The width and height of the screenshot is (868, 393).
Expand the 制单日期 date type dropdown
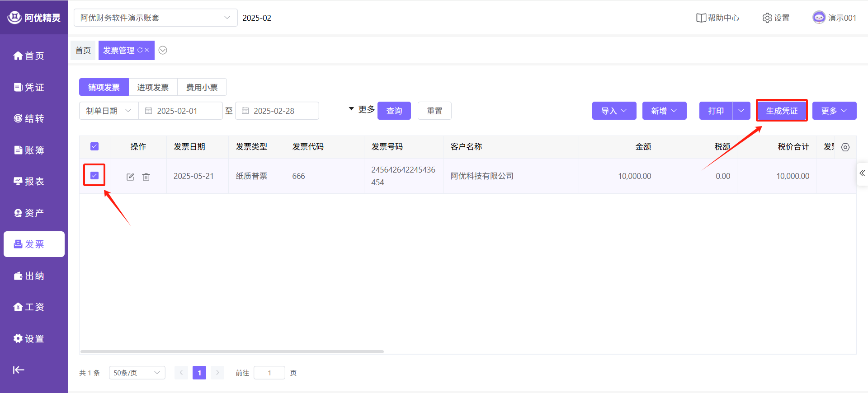tap(108, 111)
